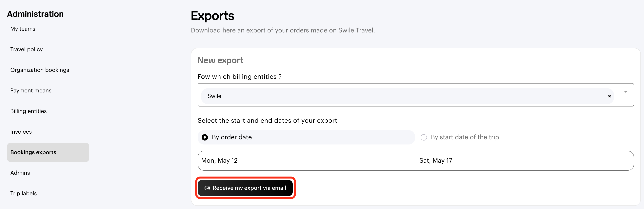644x209 pixels.
Task: Open the Admins page
Action: coord(20,173)
